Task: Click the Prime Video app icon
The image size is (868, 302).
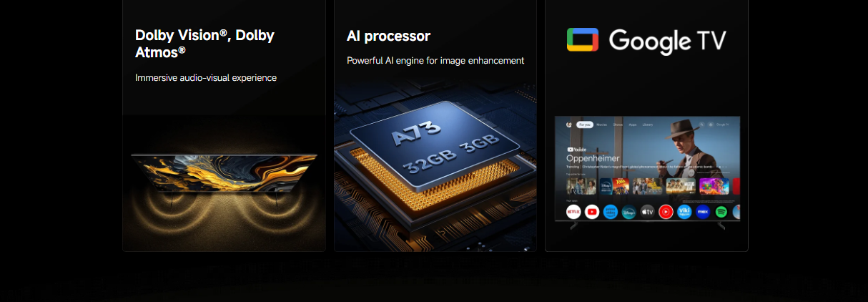Action: [611, 212]
